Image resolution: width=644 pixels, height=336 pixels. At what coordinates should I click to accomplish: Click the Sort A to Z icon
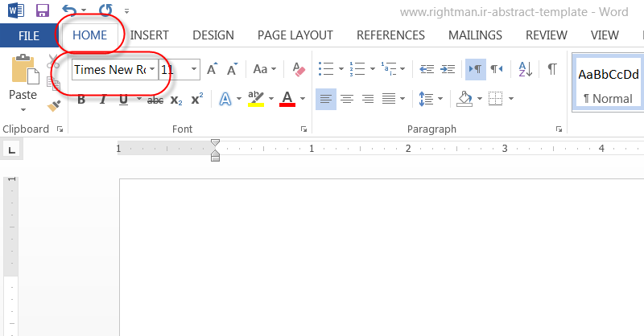[525, 70]
